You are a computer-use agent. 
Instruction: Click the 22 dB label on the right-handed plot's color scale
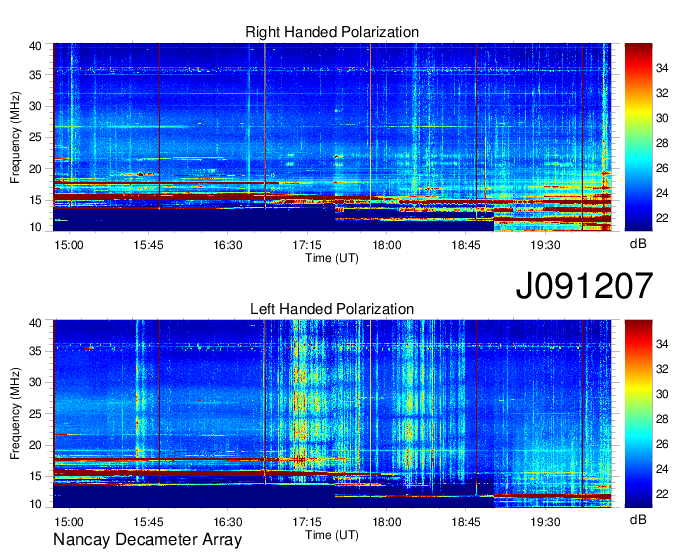point(662,218)
